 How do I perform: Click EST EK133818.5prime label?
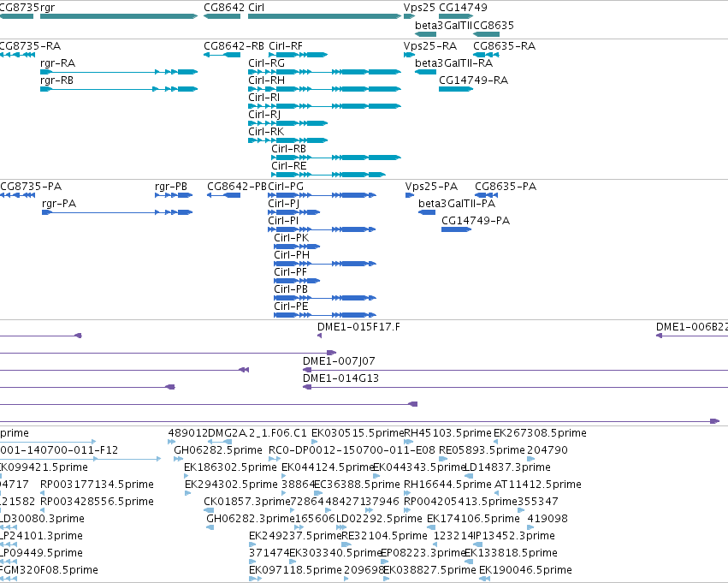(511, 554)
